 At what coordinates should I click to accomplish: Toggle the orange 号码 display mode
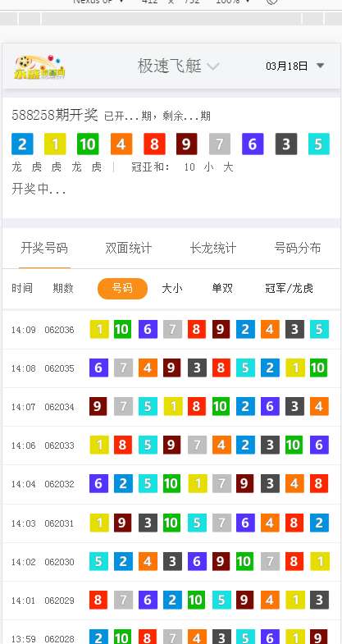(x=122, y=288)
